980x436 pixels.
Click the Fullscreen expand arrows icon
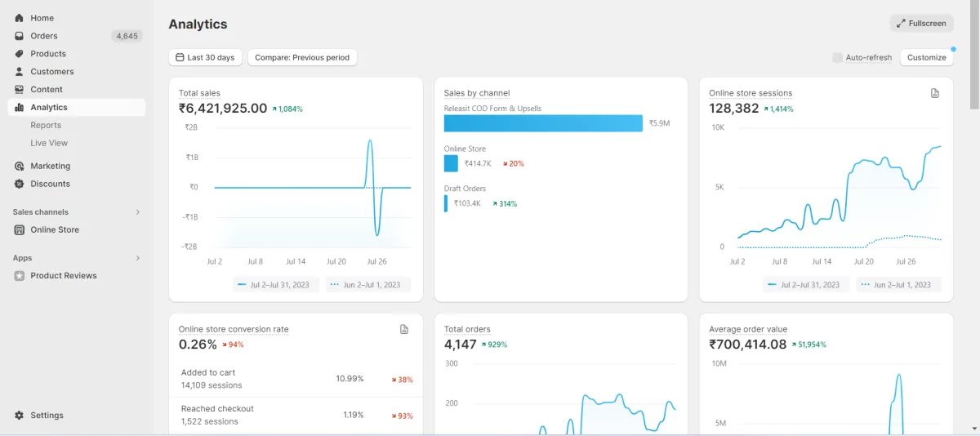(x=901, y=24)
